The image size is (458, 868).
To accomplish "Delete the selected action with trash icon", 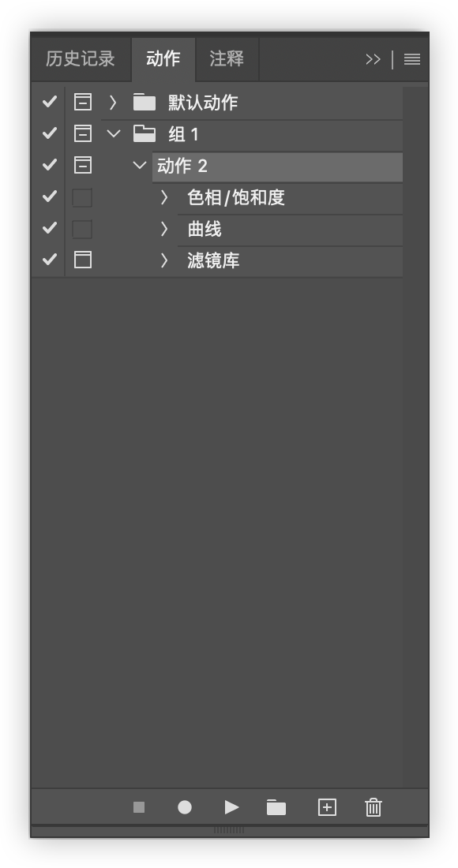I will [x=374, y=807].
